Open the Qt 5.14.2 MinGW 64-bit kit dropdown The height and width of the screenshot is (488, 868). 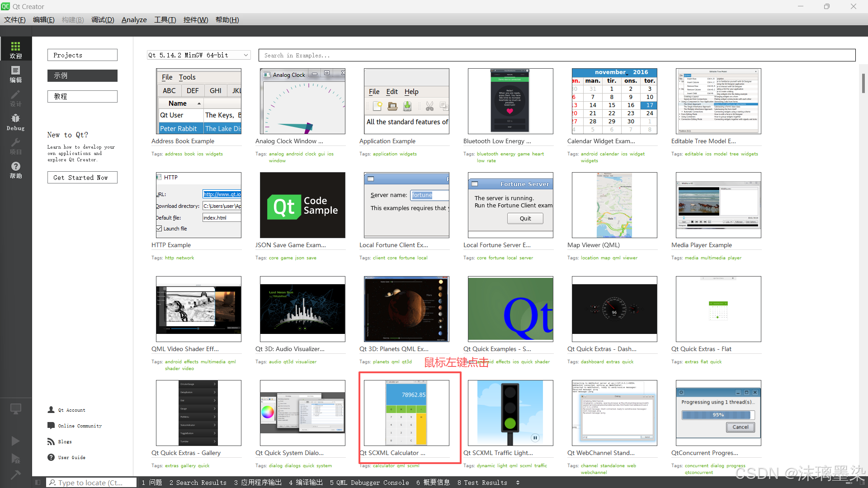[198, 55]
